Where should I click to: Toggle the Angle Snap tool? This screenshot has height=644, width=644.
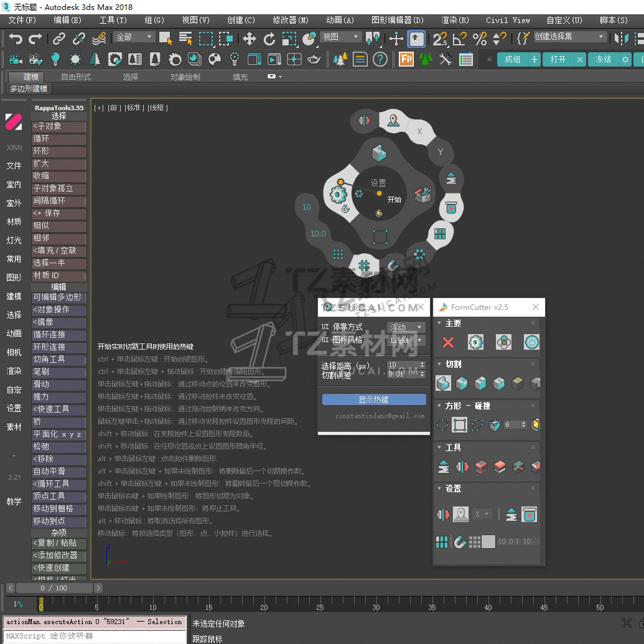[x=460, y=39]
